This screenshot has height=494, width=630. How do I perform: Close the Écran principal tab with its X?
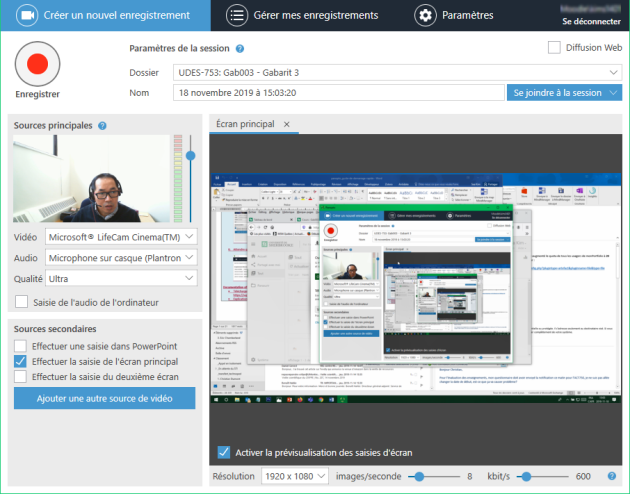tap(285, 124)
